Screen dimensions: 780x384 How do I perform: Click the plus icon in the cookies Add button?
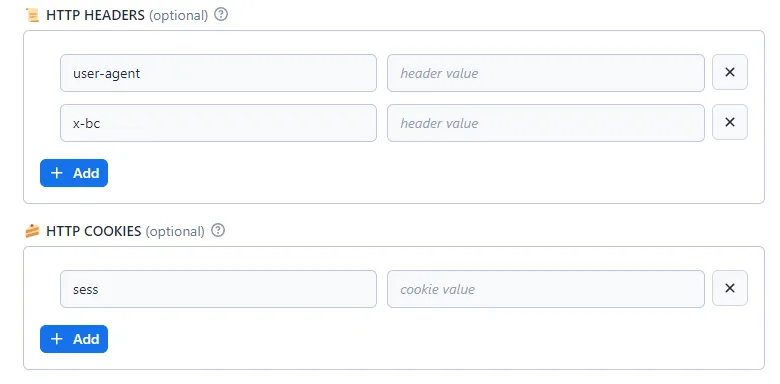coord(57,339)
